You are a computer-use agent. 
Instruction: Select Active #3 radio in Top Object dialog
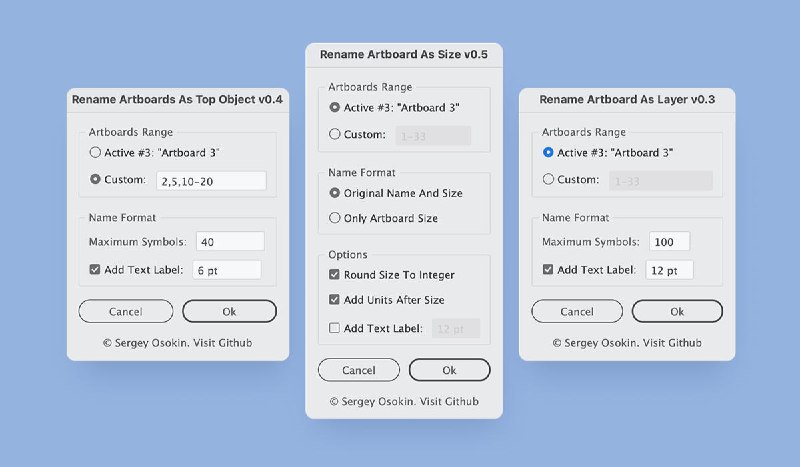click(x=95, y=152)
